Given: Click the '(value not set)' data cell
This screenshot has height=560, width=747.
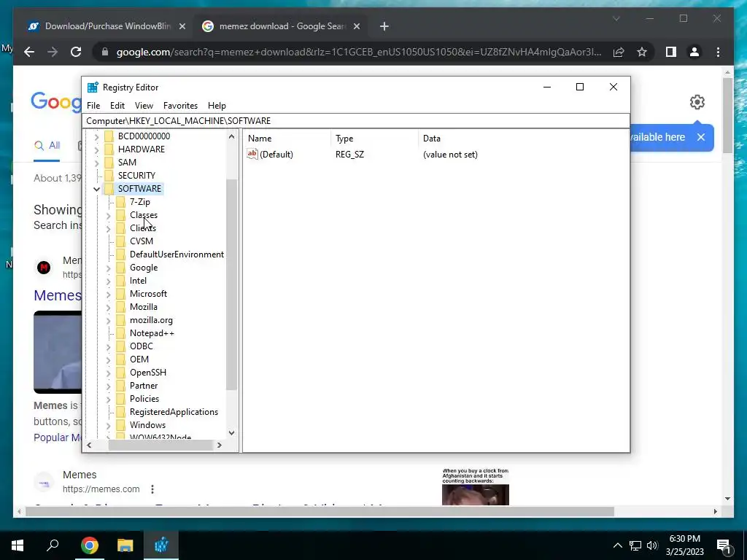Looking at the screenshot, I should pos(450,155).
